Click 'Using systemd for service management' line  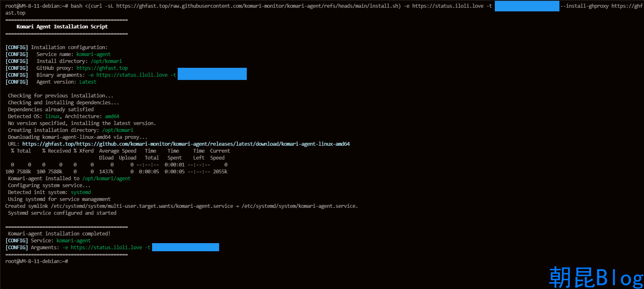point(59,199)
